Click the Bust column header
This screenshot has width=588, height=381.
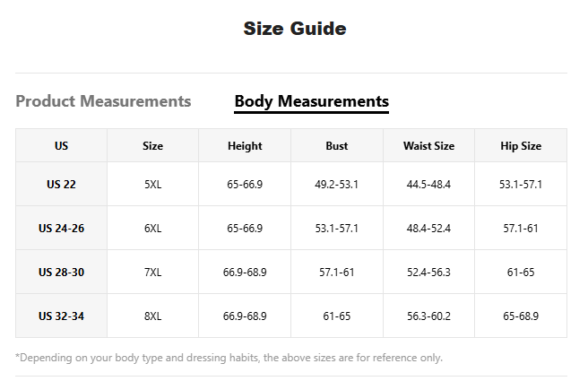(336, 146)
